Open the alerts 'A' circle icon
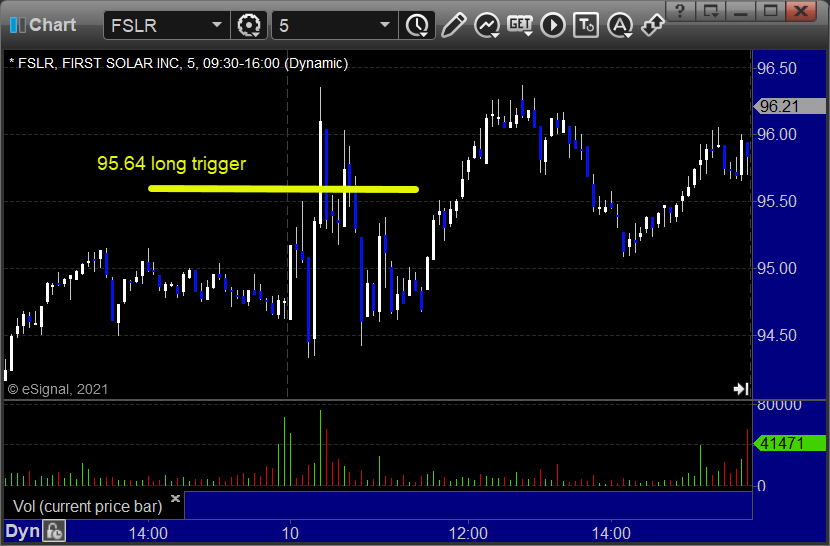This screenshot has height=546, width=830. coord(620,25)
